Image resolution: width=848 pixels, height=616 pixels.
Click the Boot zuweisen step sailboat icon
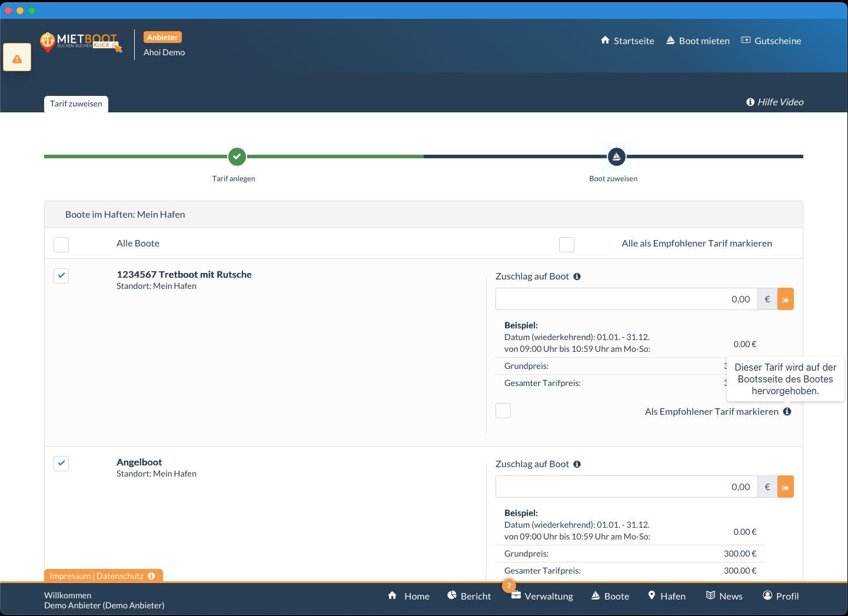click(616, 157)
